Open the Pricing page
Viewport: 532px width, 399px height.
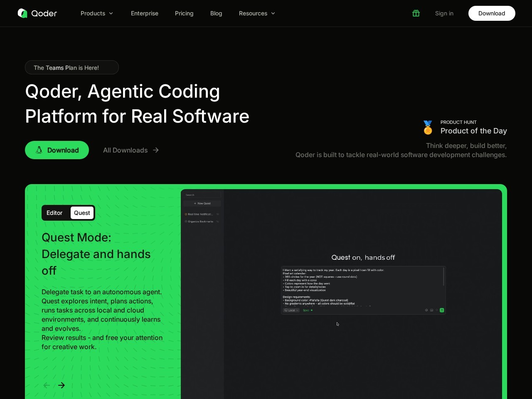coord(184,13)
